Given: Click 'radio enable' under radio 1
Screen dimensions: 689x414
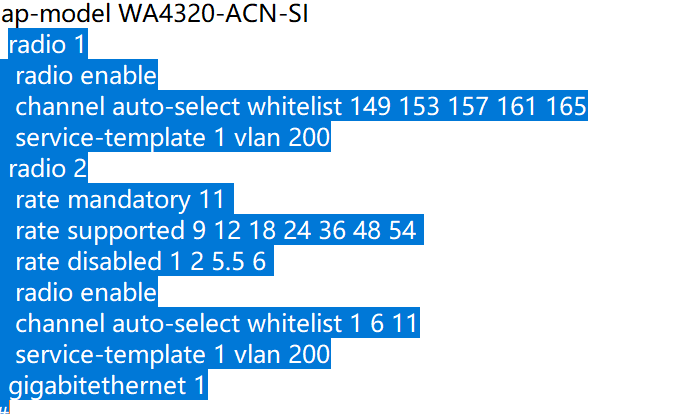Looking at the screenshot, I should pyautogui.click(x=86, y=76).
